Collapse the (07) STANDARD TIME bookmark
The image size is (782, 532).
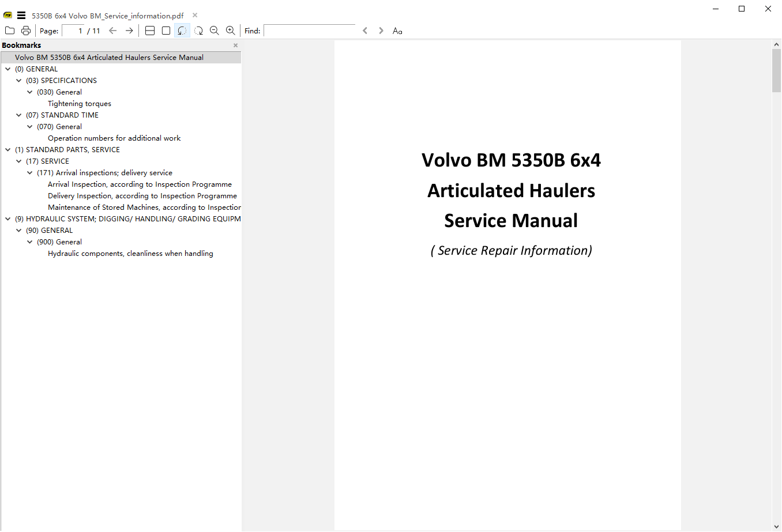pos(19,115)
